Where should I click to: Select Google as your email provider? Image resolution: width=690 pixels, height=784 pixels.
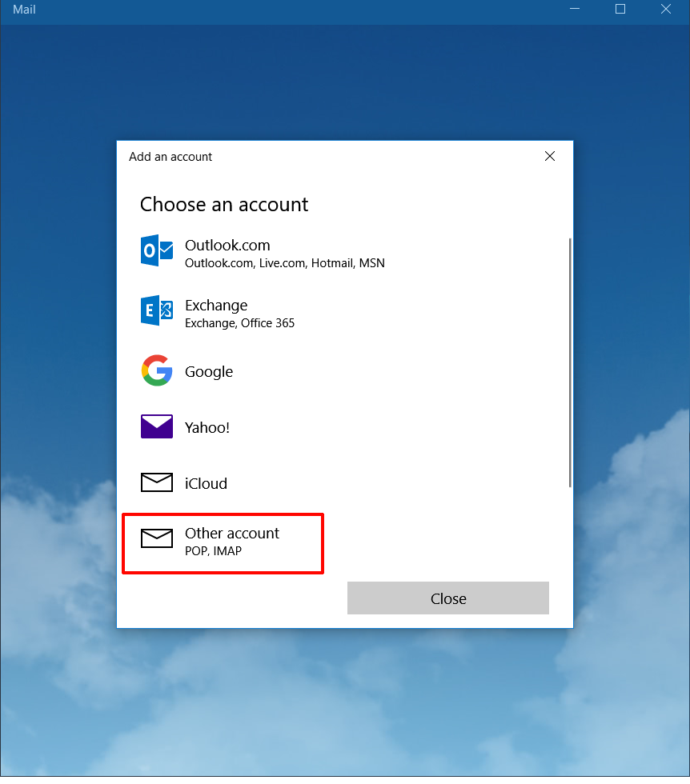tap(209, 371)
